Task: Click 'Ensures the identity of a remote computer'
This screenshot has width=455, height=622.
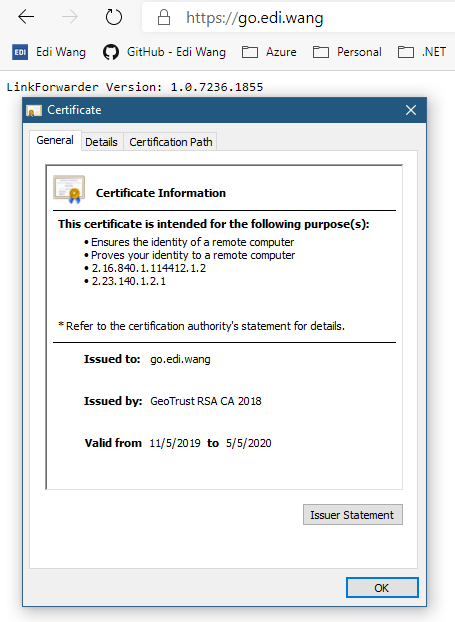Action: tap(192, 242)
